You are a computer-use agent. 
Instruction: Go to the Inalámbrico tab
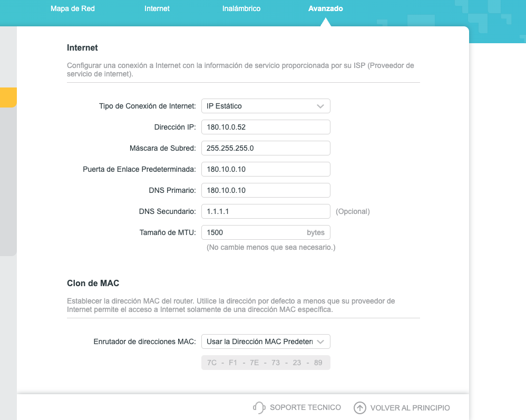[241, 9]
